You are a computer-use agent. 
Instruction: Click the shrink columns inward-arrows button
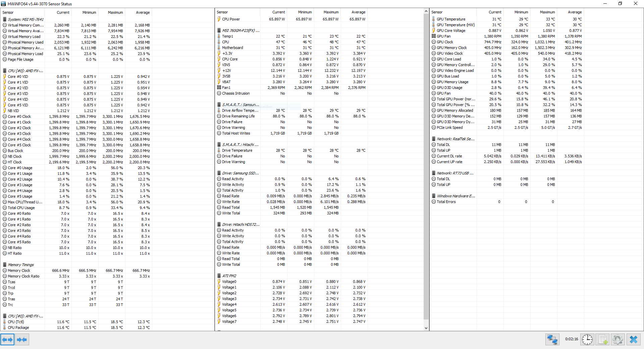tap(22, 340)
